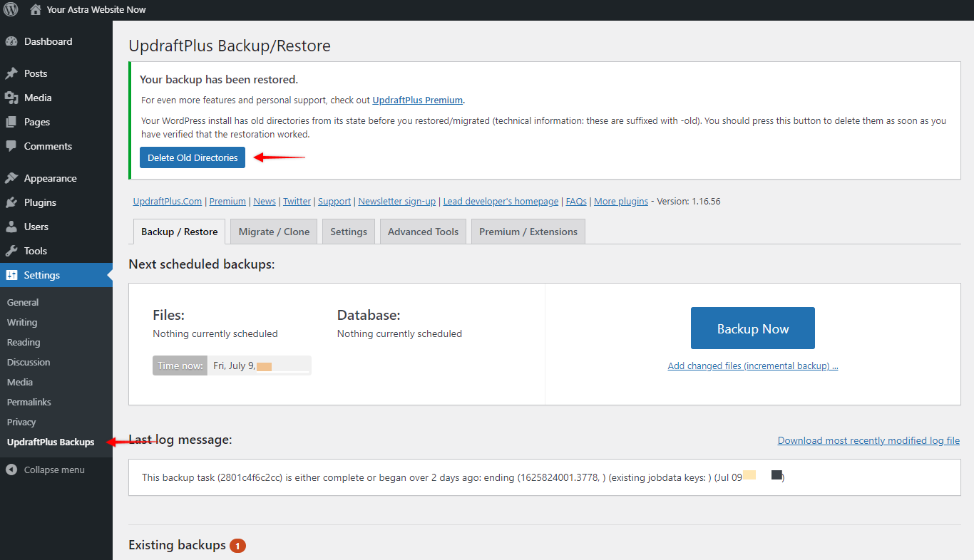Image resolution: width=974 pixels, height=560 pixels.
Task: Click the Dashboard gauge icon
Action: (11, 41)
